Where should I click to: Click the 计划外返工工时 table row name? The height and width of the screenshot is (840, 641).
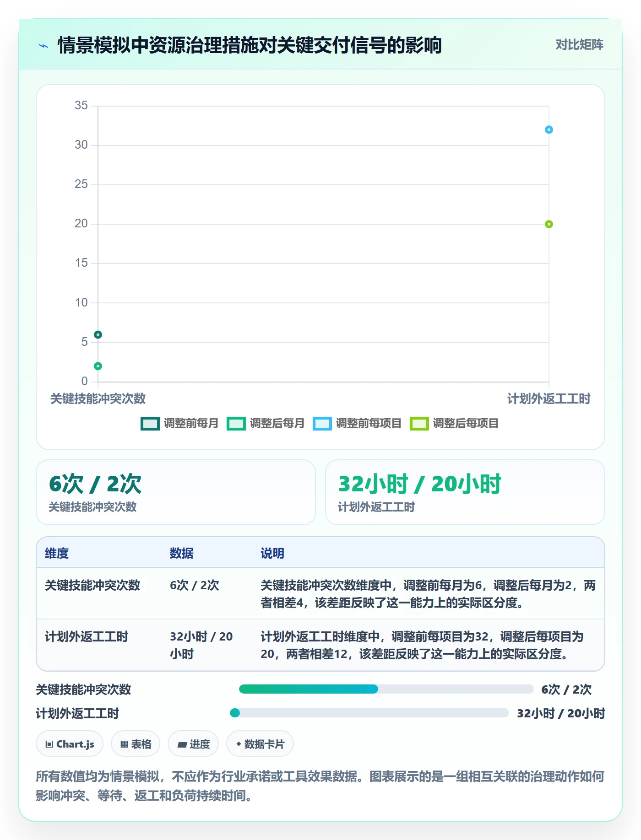click(87, 636)
